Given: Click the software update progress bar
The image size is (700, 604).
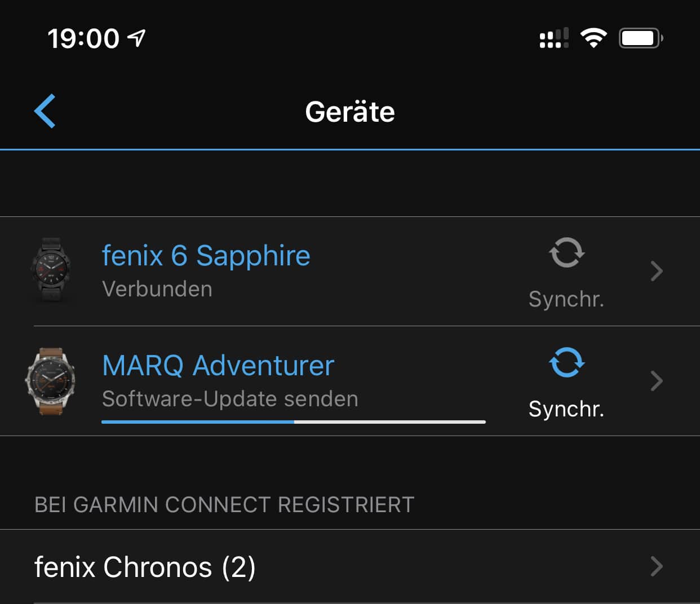Looking at the screenshot, I should (x=293, y=421).
